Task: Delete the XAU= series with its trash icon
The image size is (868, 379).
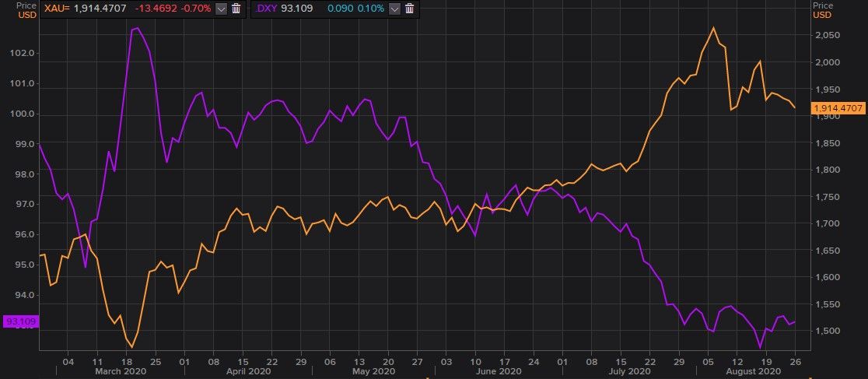Action: click(x=236, y=9)
